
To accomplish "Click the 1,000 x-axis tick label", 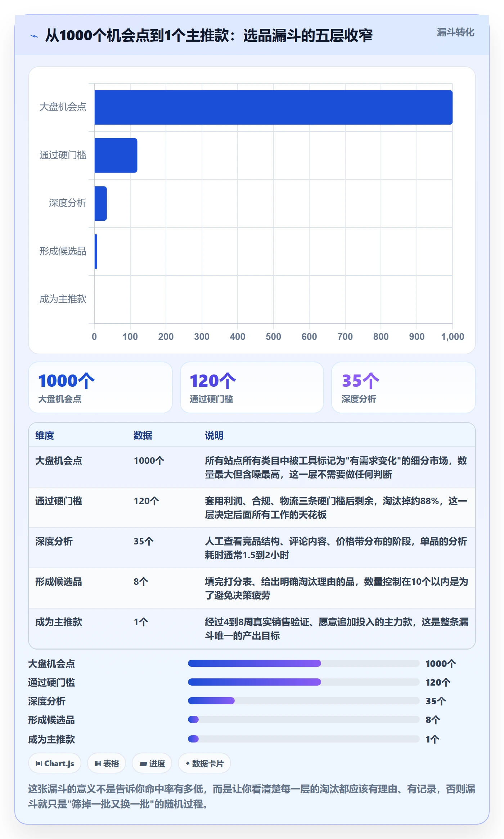I will click(453, 337).
